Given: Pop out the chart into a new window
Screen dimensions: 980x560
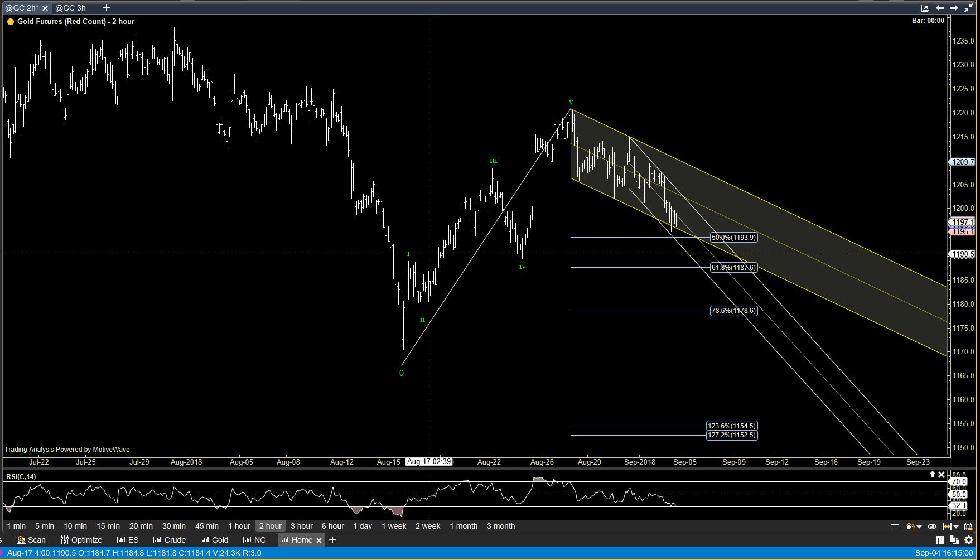Looking at the screenshot, I should click(x=925, y=8).
